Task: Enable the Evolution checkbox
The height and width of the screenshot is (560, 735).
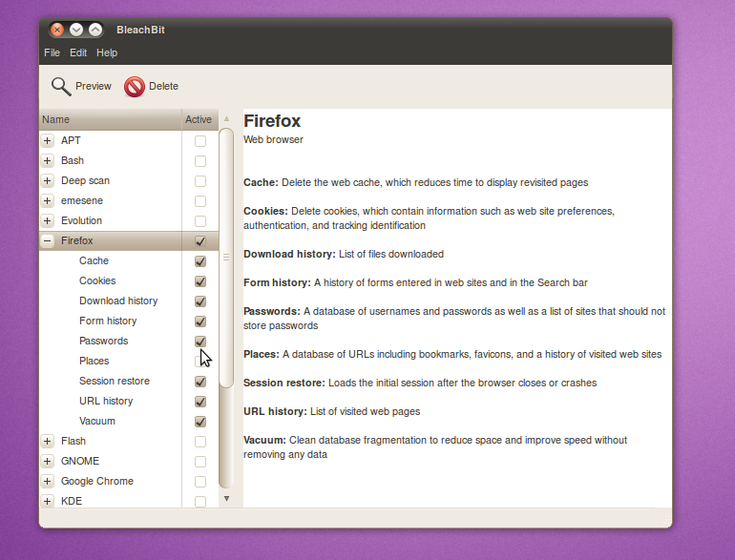Action: (200, 221)
